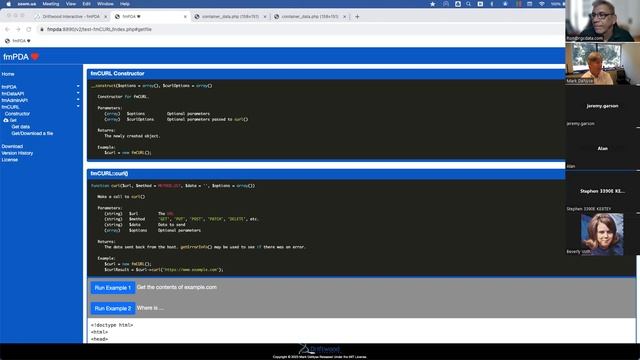640x360 pixels.
Task: Open the Window menu in menu bar
Action: click(105, 4)
